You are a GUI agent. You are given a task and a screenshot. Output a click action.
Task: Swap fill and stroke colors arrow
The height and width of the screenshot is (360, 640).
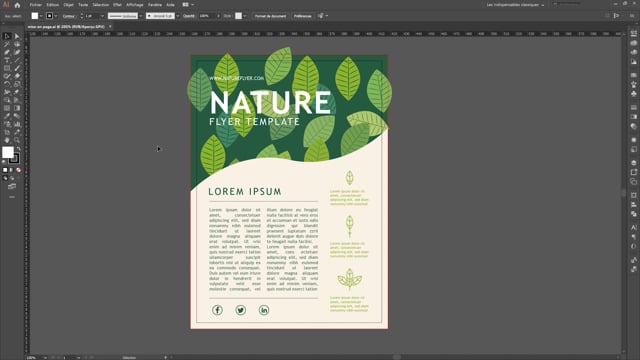pyautogui.click(x=18, y=149)
